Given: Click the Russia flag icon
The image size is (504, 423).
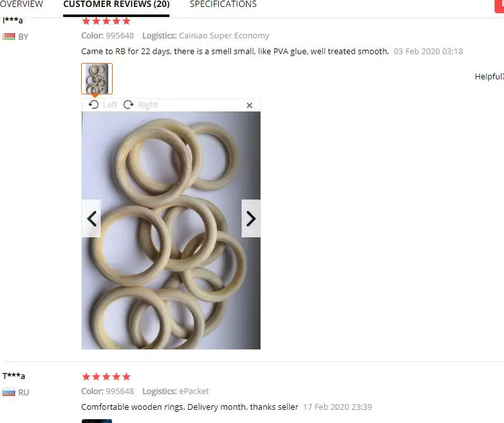Looking at the screenshot, I should [x=9, y=392].
